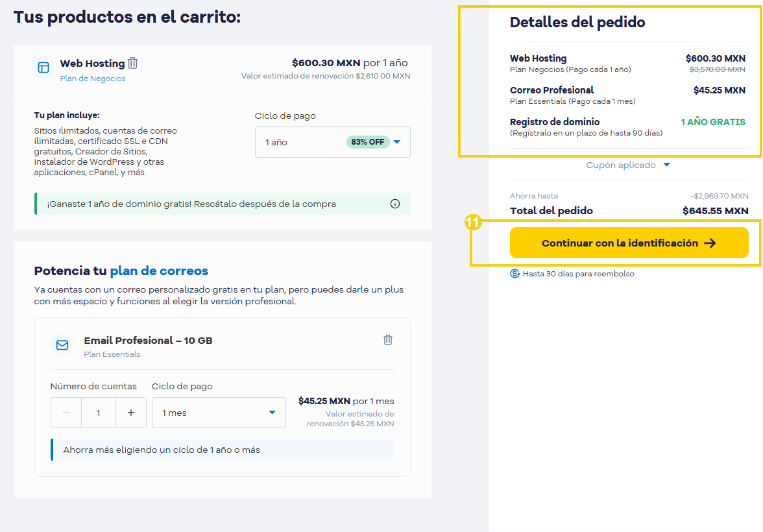Open the email payment cycle '1 mes' dropdown
Image resolution: width=763 pixels, height=532 pixels.
coord(219,413)
